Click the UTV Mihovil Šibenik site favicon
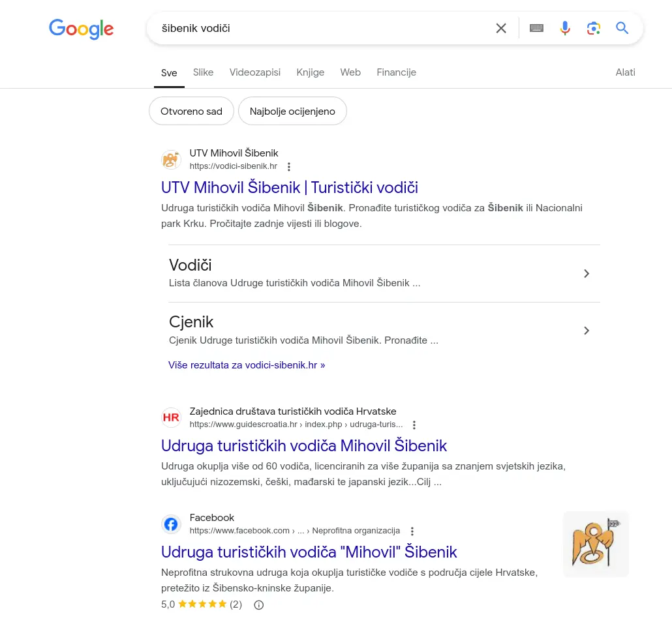The width and height of the screenshot is (672, 626). [171, 160]
